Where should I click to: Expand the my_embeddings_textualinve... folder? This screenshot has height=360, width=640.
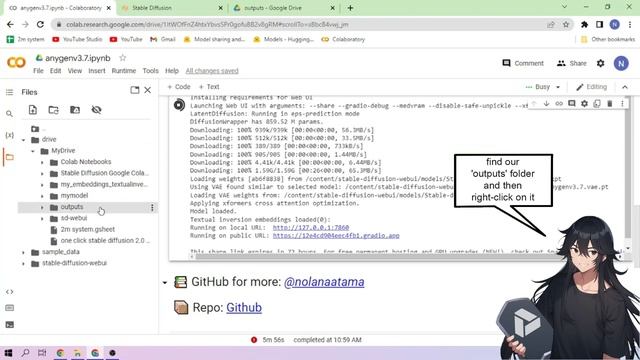point(42,185)
